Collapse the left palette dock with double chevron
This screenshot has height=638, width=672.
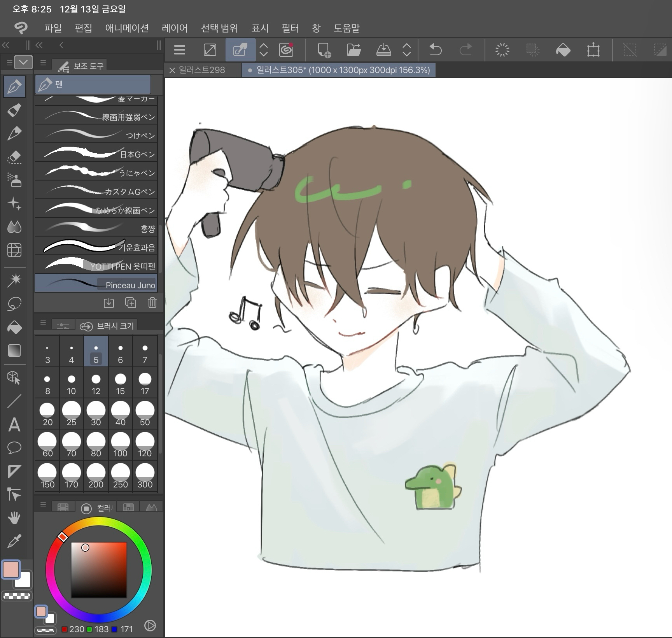tap(6, 45)
